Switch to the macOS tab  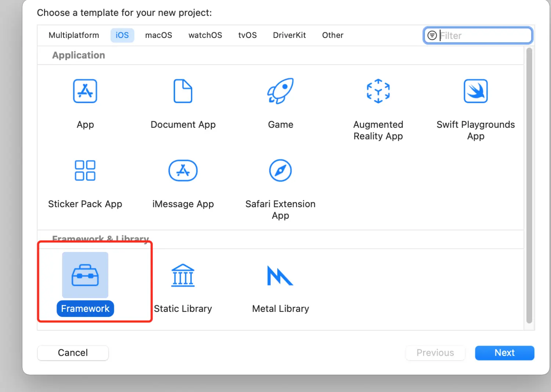158,35
